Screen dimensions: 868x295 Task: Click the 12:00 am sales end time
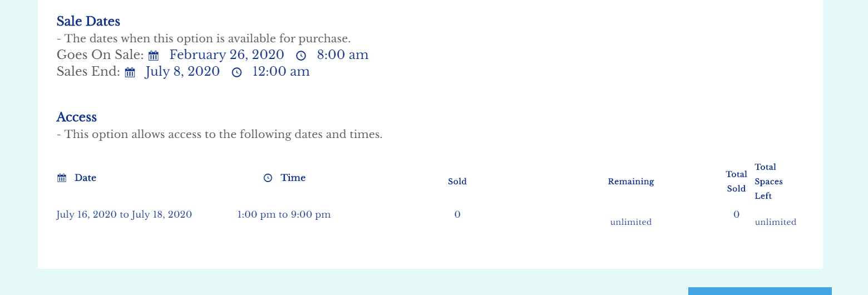click(x=280, y=72)
